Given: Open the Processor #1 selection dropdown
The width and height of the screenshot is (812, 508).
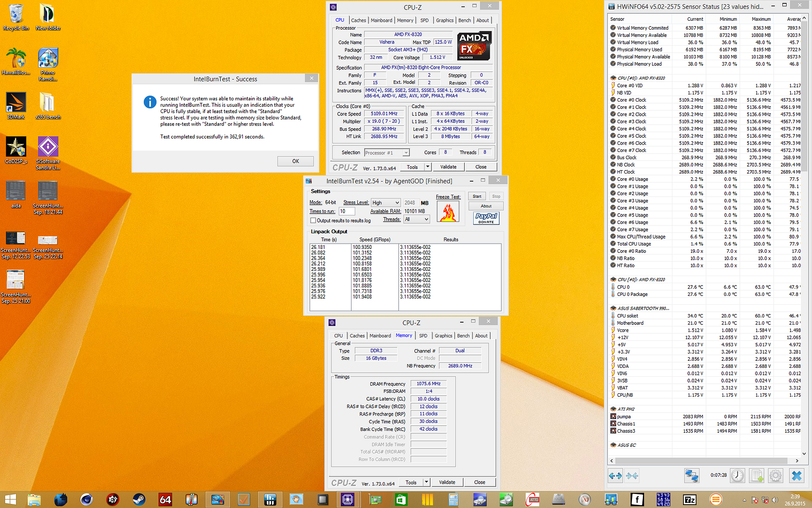Looking at the screenshot, I should click(x=387, y=152).
